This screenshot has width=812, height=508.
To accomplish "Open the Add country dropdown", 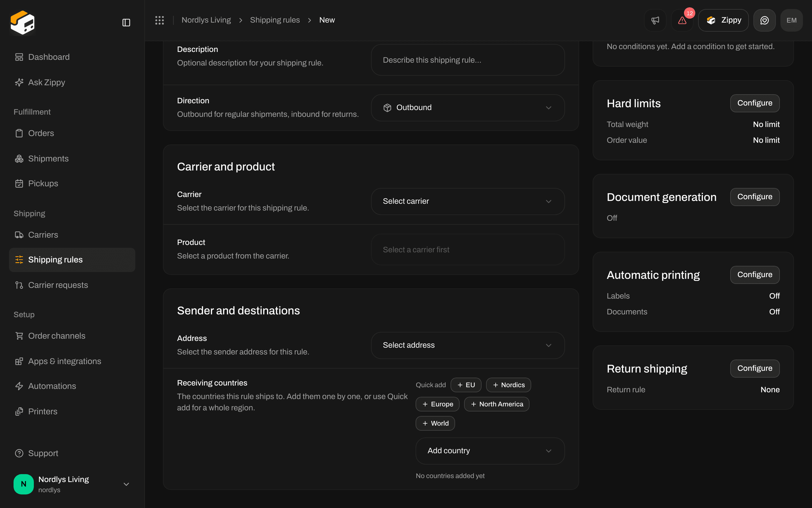I will 490,450.
